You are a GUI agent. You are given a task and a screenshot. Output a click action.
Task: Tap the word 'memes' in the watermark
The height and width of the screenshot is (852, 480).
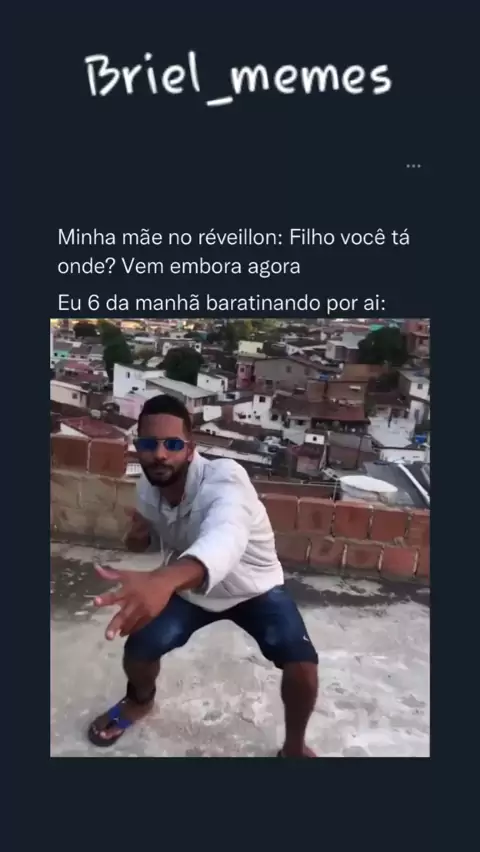310,79
